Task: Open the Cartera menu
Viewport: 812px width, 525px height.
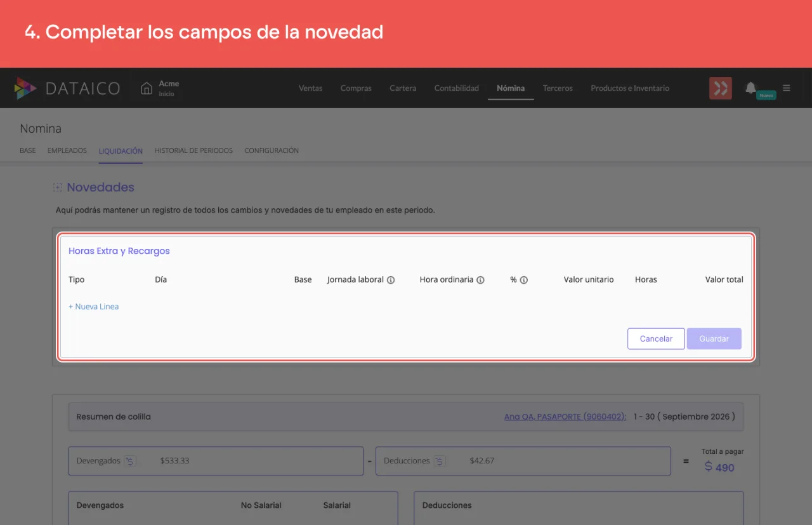Action: [x=403, y=88]
